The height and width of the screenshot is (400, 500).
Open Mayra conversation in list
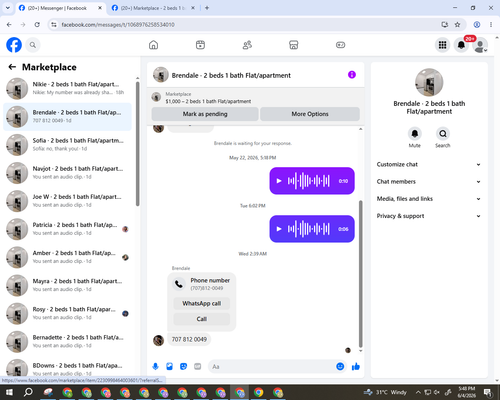click(x=67, y=285)
